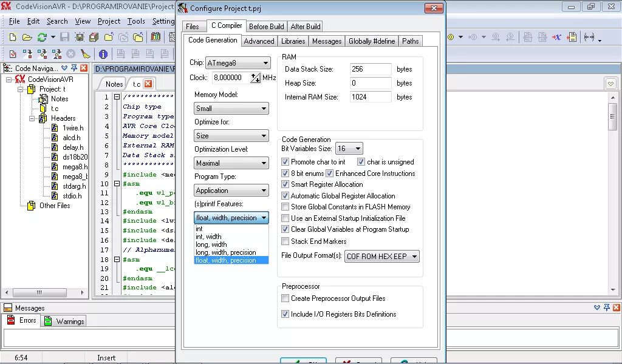Toggle Include I/O Registers Bits Definitions
Screen dimensions: 622x364
point(285,314)
